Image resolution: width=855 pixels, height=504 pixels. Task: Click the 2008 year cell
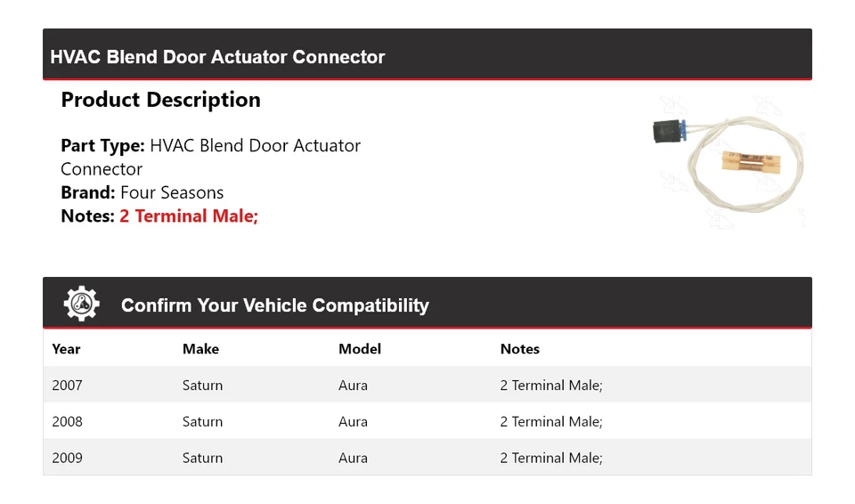(67, 422)
